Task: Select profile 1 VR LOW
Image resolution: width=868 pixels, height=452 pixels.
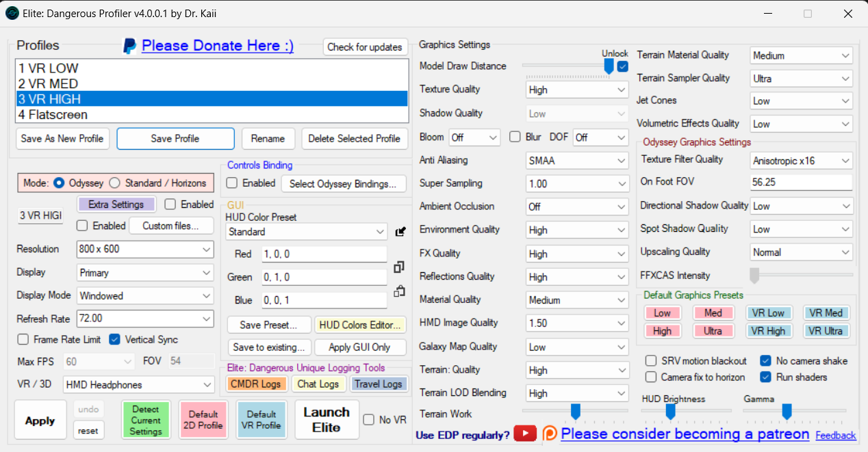Action: point(212,68)
